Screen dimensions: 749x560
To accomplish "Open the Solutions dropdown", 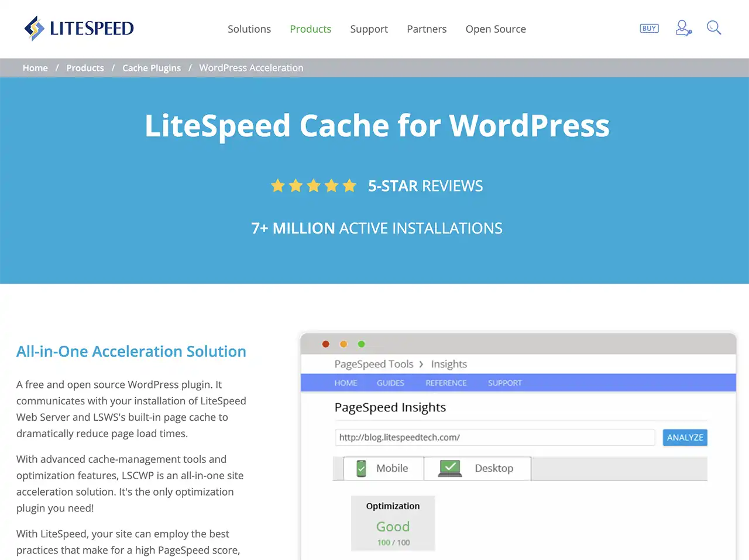I will click(249, 29).
